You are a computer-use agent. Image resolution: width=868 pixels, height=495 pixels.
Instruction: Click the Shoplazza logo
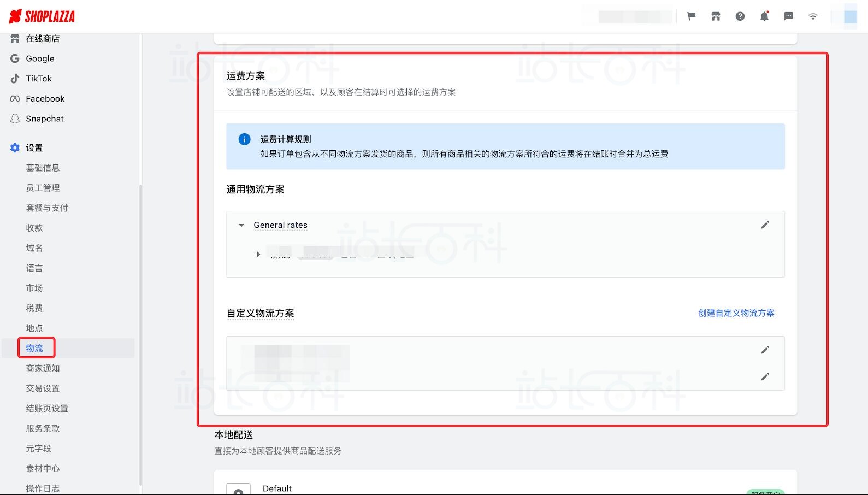click(x=42, y=16)
